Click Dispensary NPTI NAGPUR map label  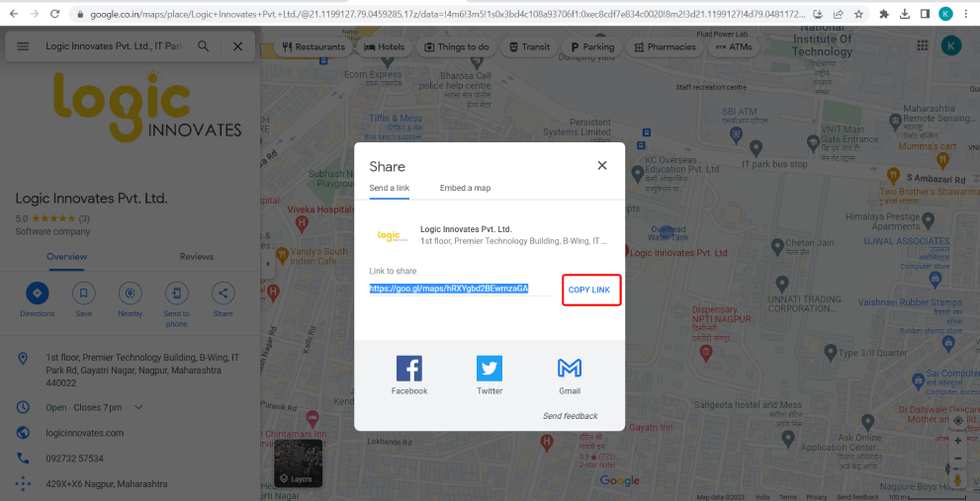coord(722,313)
